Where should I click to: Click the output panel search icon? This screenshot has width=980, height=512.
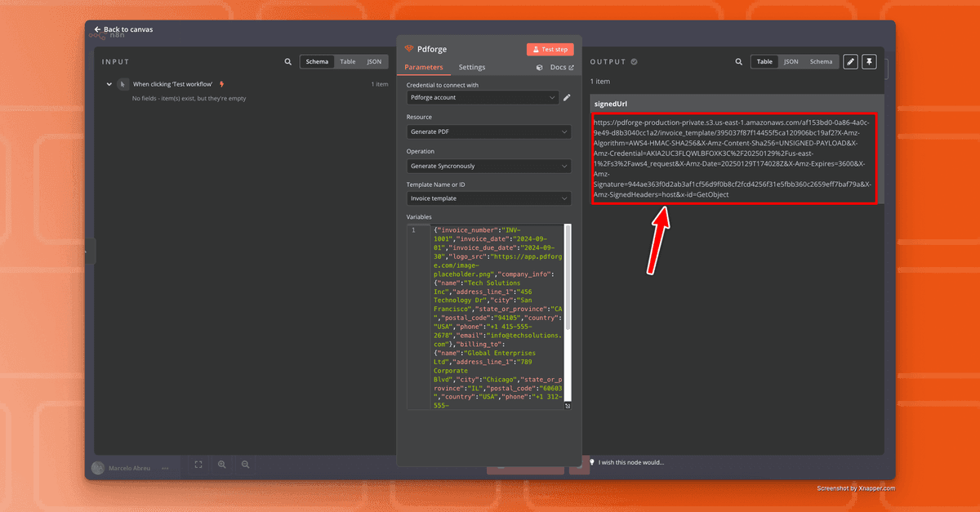tap(739, 61)
